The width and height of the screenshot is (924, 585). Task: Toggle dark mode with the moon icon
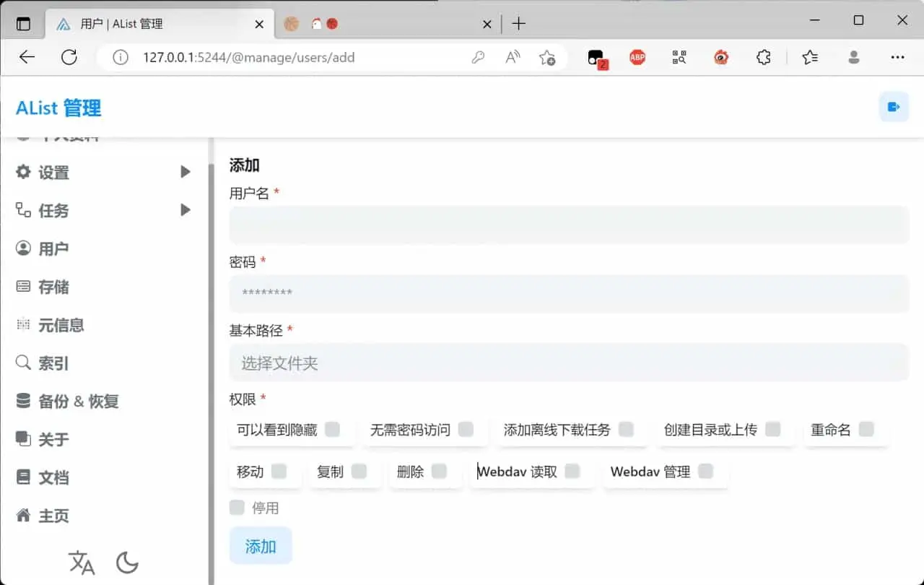[x=127, y=562]
